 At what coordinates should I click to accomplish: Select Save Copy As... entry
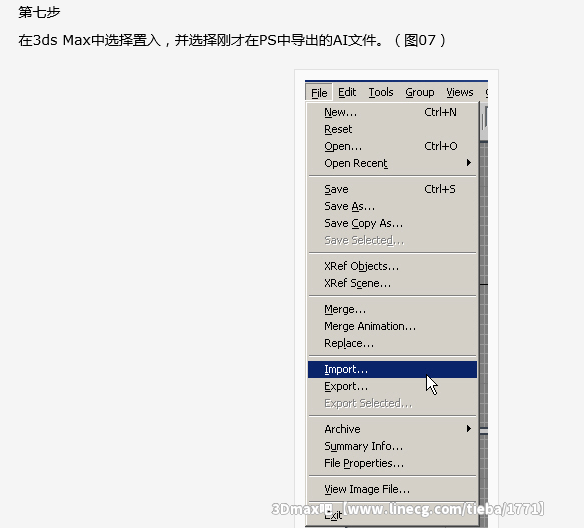click(392, 223)
